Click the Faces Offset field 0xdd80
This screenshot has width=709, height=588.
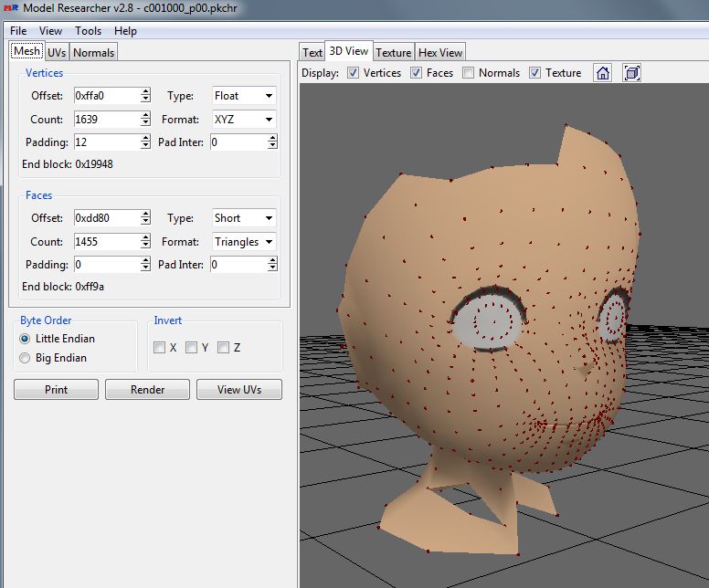[x=107, y=218]
